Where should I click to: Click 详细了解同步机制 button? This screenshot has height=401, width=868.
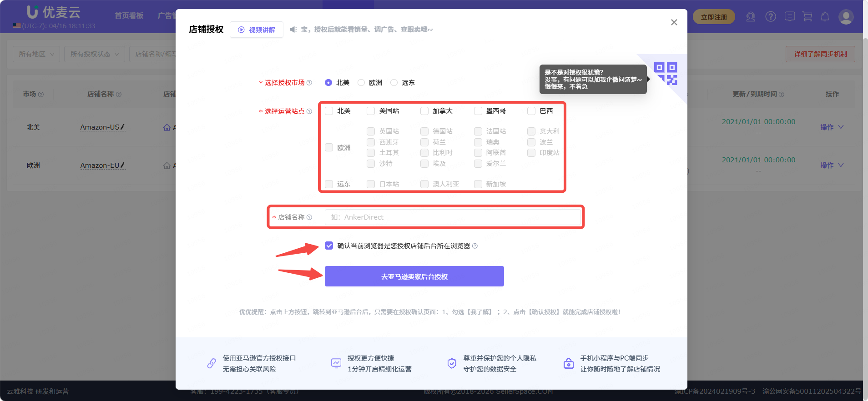coord(820,54)
